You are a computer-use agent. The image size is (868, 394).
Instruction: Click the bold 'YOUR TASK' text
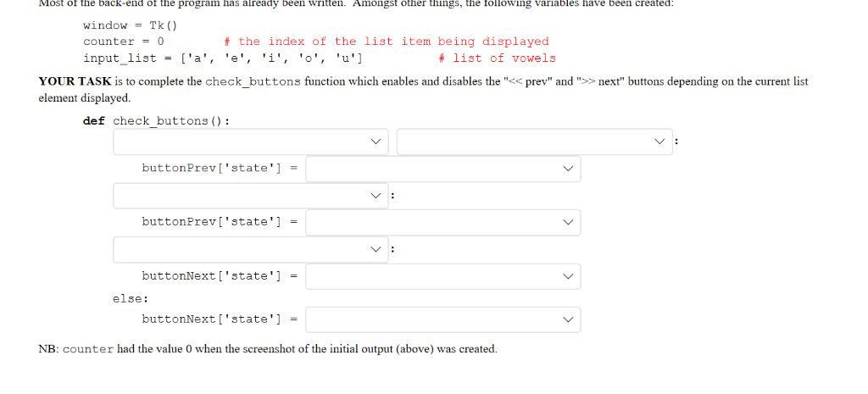coord(75,82)
